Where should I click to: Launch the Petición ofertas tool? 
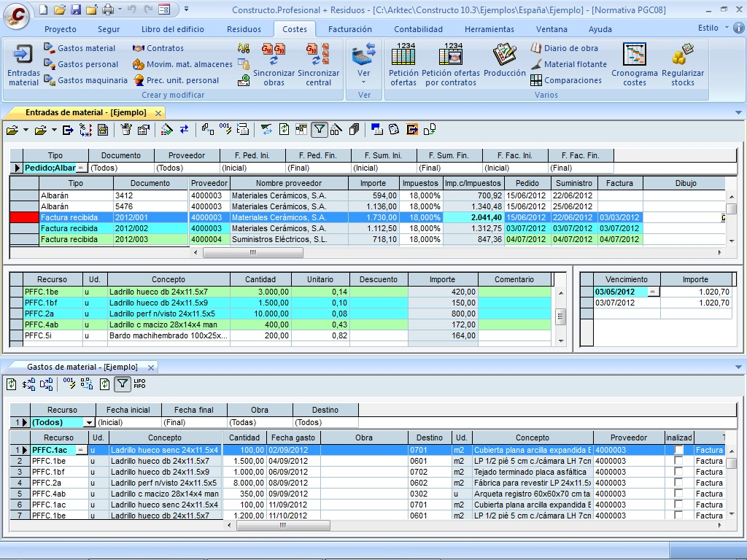[403, 64]
